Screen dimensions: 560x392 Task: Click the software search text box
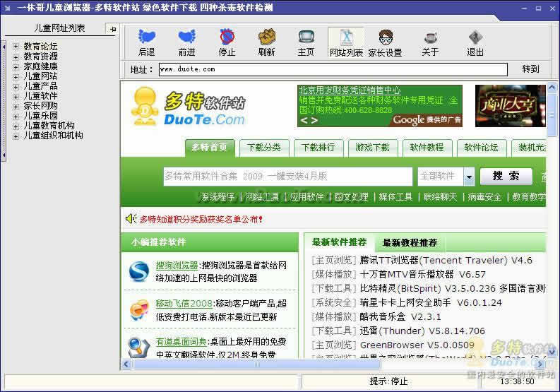pos(288,177)
